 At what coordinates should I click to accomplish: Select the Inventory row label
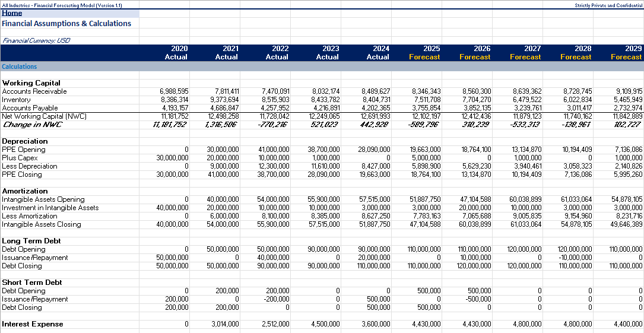(x=16, y=100)
